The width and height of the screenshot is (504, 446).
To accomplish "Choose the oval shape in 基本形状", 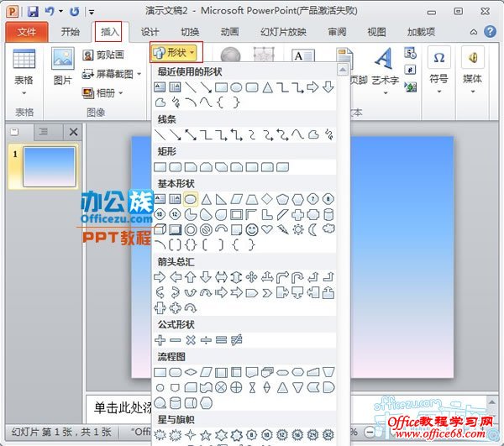I will point(191,199).
